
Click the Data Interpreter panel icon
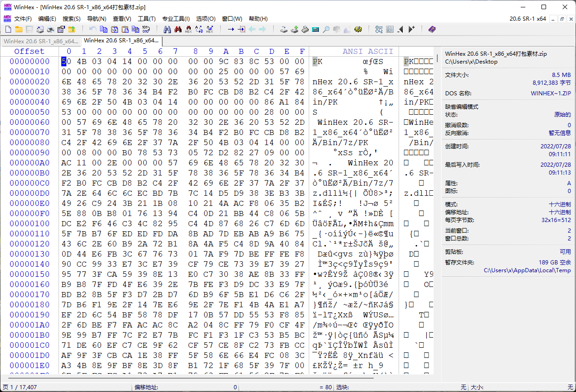tap(390, 29)
